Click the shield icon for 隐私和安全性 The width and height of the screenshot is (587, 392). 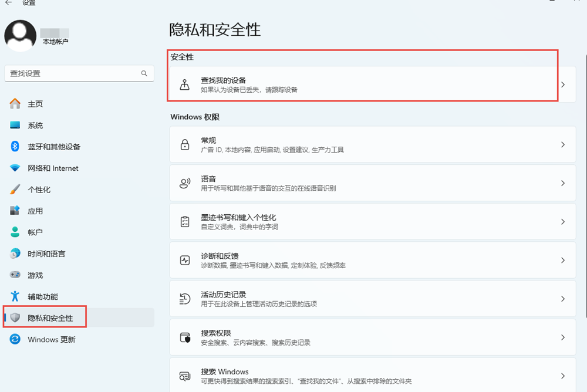(15, 318)
